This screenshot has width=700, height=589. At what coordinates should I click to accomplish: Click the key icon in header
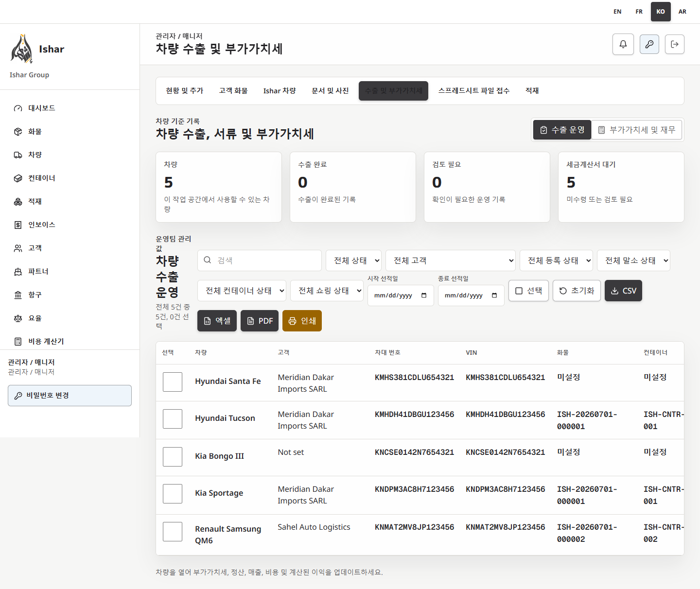coord(649,44)
